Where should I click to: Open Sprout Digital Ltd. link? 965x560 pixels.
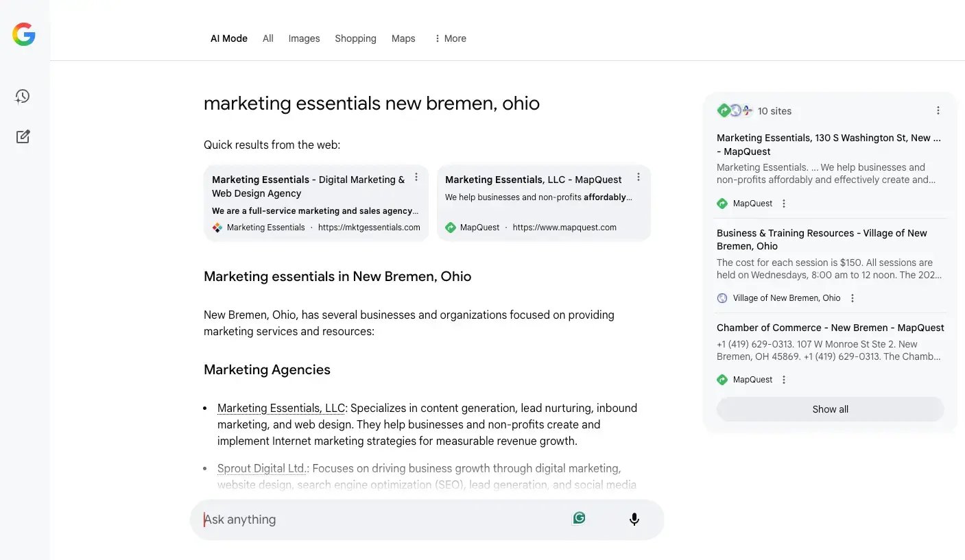[x=261, y=468]
